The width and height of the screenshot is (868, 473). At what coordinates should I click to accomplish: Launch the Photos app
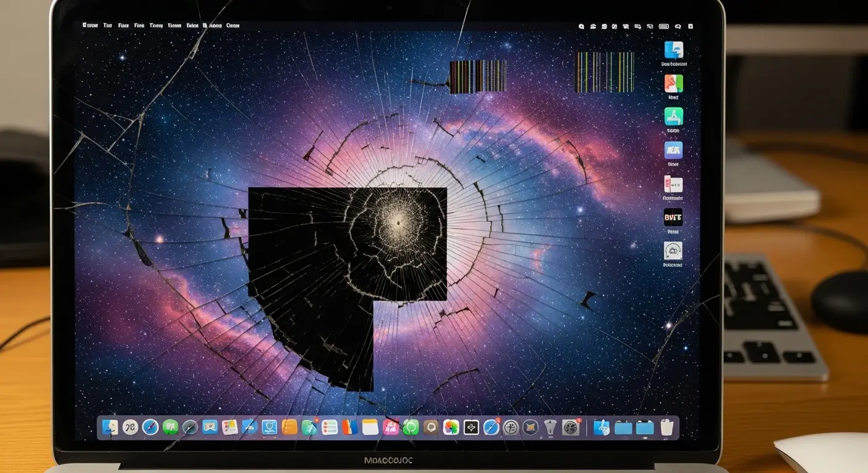click(451, 426)
